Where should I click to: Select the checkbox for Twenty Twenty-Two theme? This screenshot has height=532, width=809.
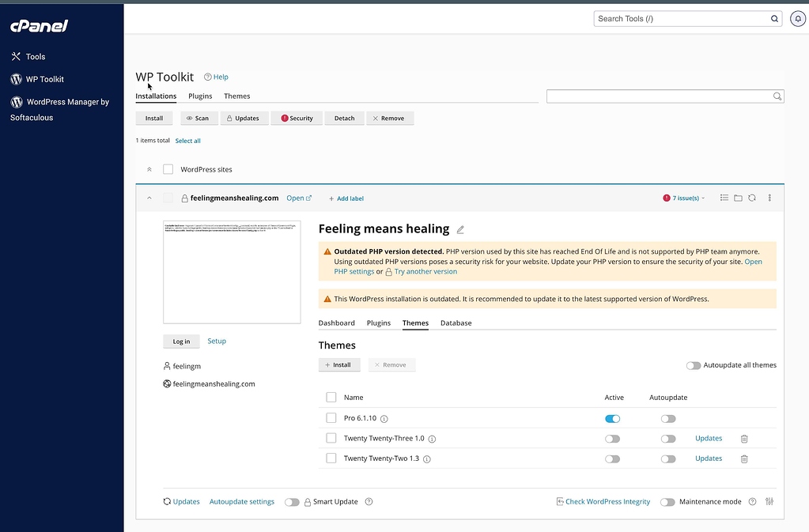click(331, 458)
